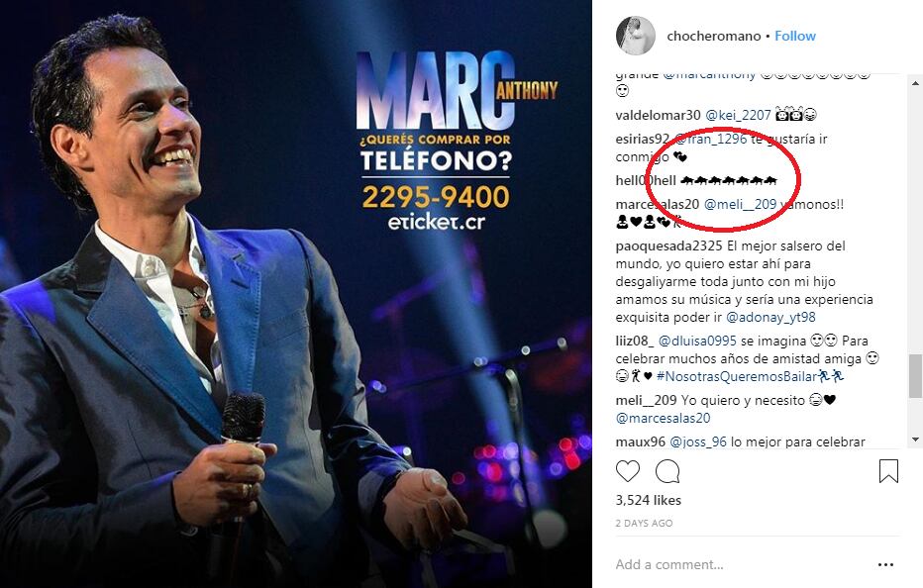This screenshot has width=923, height=588.
Task: Open comments with the speech bubble icon
Action: [x=667, y=471]
